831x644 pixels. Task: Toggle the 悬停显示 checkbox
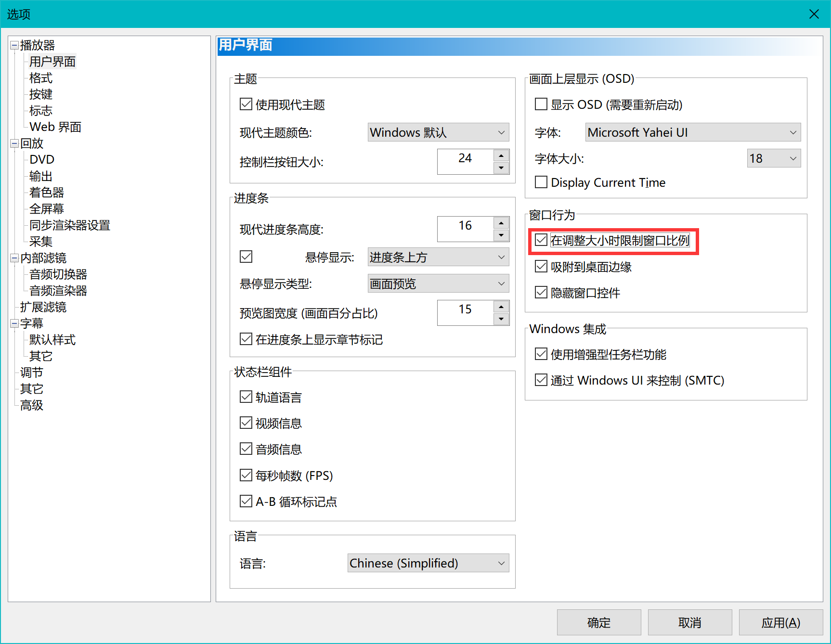246,257
